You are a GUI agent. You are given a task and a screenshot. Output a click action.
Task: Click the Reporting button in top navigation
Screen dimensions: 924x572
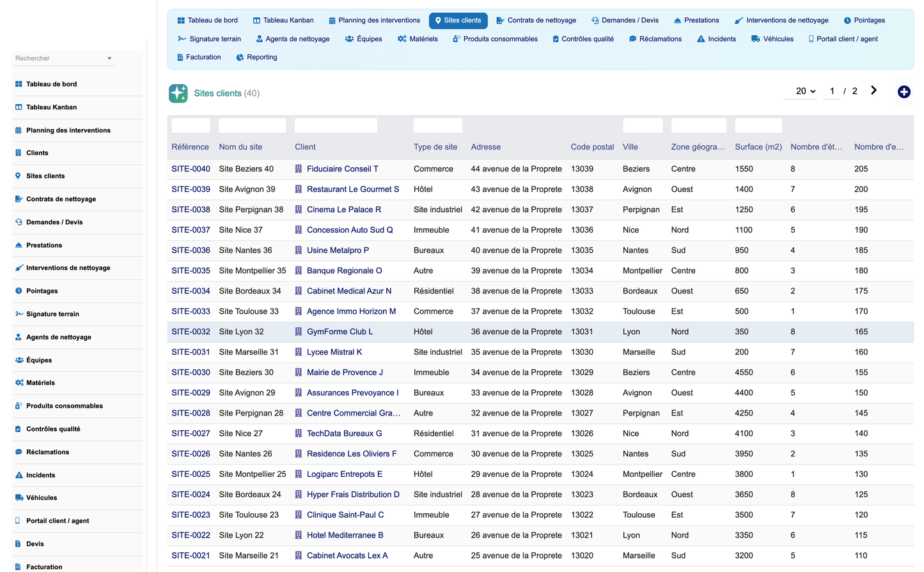click(x=256, y=58)
